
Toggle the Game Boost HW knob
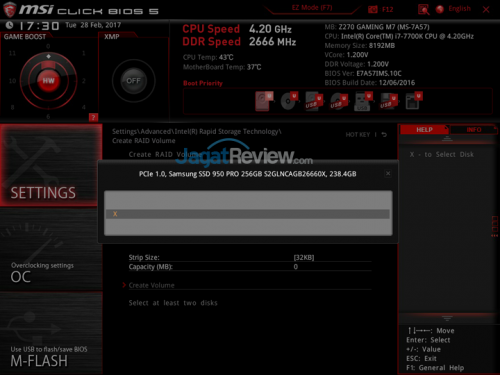(48, 81)
